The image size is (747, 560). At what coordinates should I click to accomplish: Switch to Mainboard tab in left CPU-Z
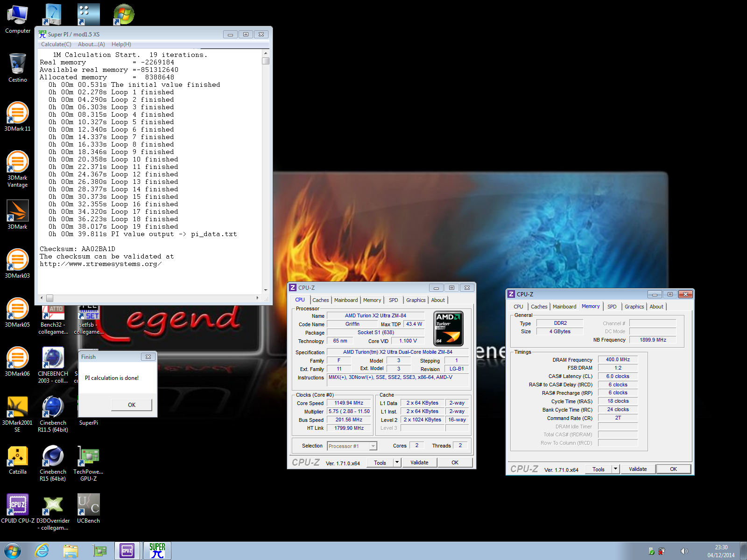pos(346,300)
